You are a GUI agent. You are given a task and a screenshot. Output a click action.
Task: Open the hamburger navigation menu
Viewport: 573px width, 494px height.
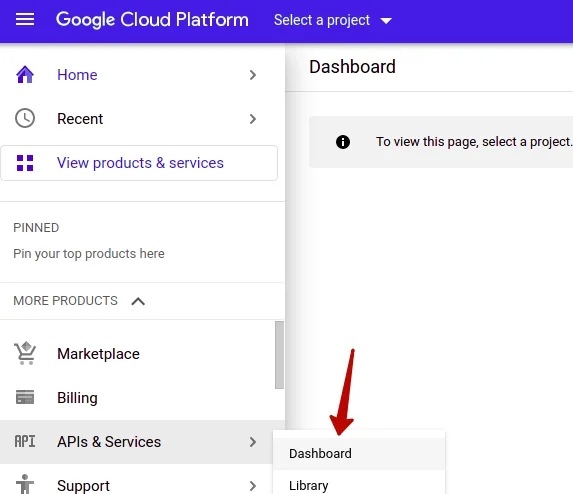click(x=25, y=19)
